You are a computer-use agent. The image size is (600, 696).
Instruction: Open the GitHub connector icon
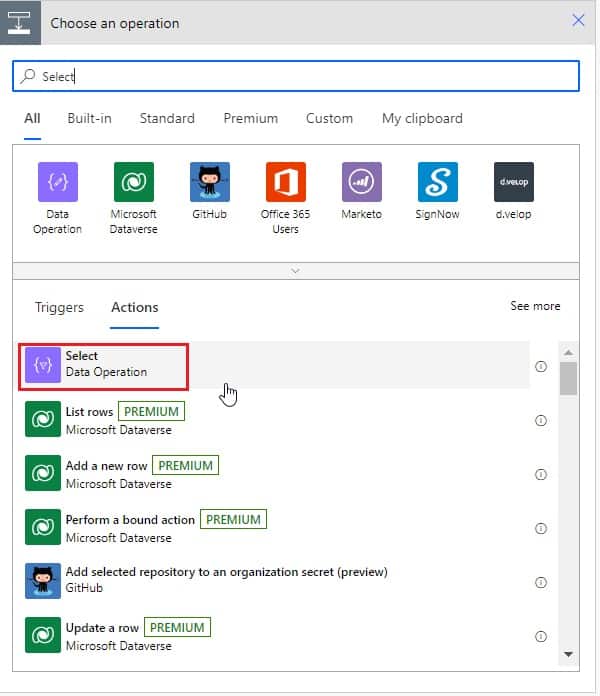[x=210, y=182]
